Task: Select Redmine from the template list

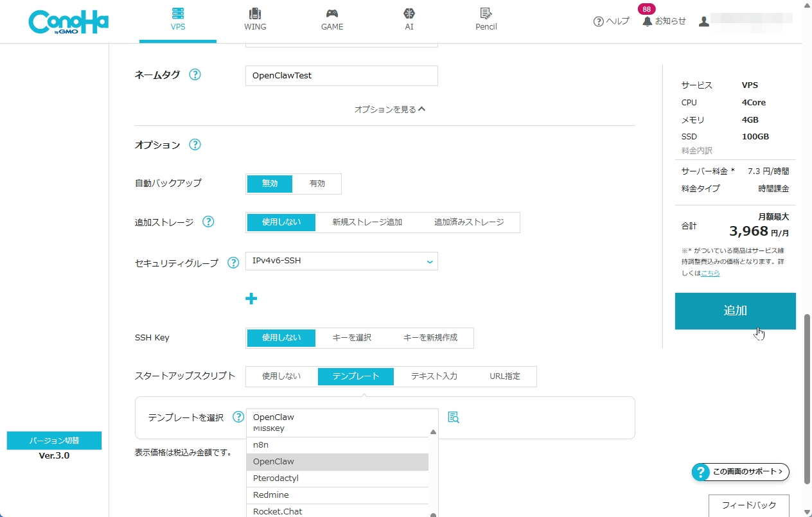Action: tap(270, 495)
